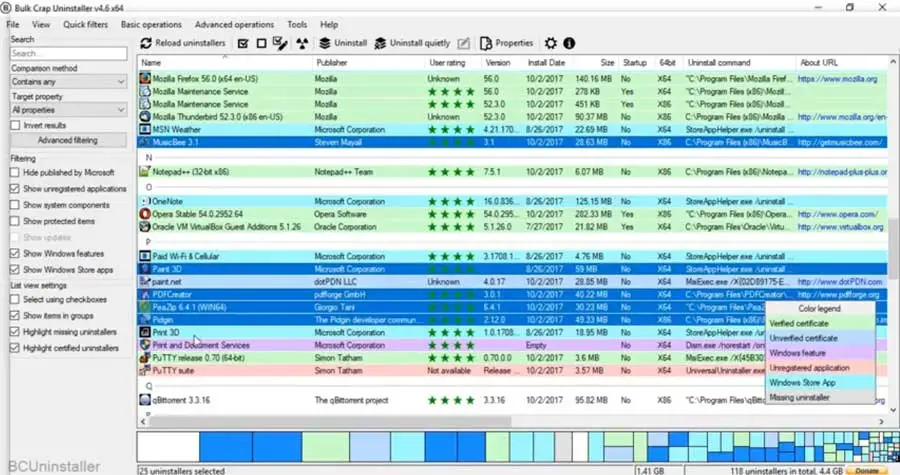Open the Advanced operations menu
The width and height of the screenshot is (900, 475).
pos(234,25)
